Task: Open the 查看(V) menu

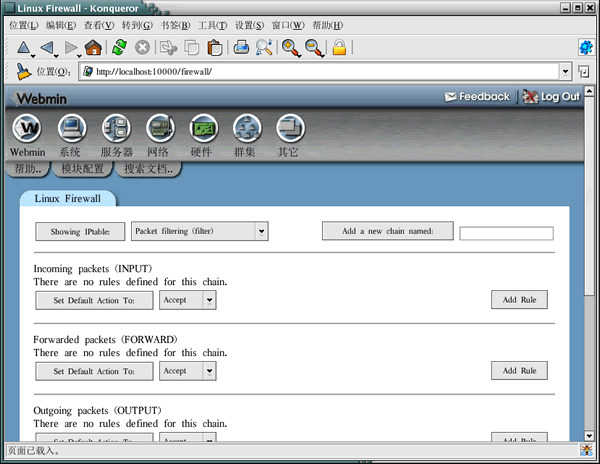Action: coord(99,25)
